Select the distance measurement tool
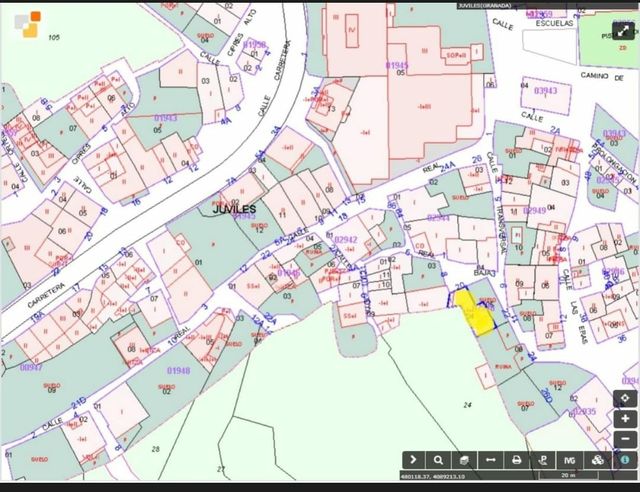This screenshot has height=492, width=640. 491,459
